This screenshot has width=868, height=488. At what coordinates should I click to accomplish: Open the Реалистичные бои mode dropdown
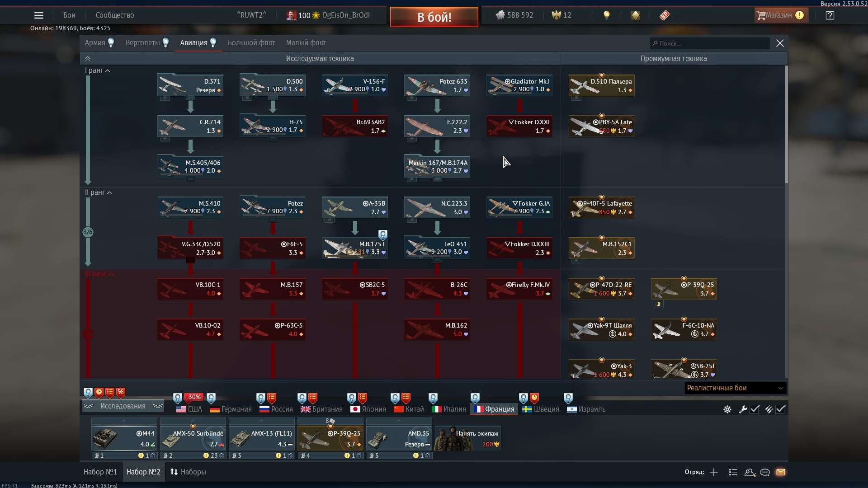tap(734, 388)
